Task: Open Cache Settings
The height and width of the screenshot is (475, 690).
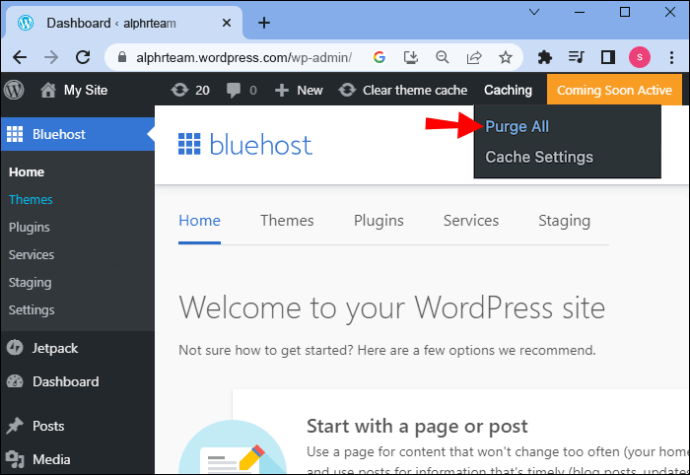Action: 539,157
